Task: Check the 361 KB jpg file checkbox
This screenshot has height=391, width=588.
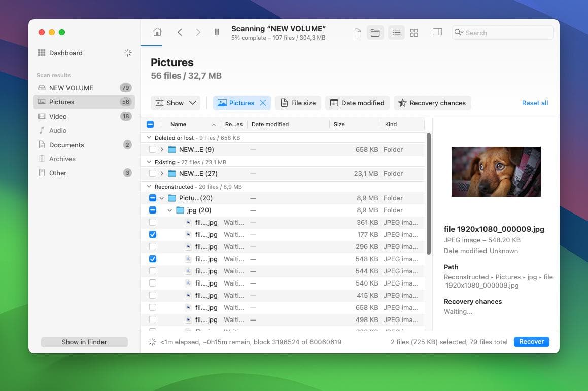Action: click(x=153, y=222)
